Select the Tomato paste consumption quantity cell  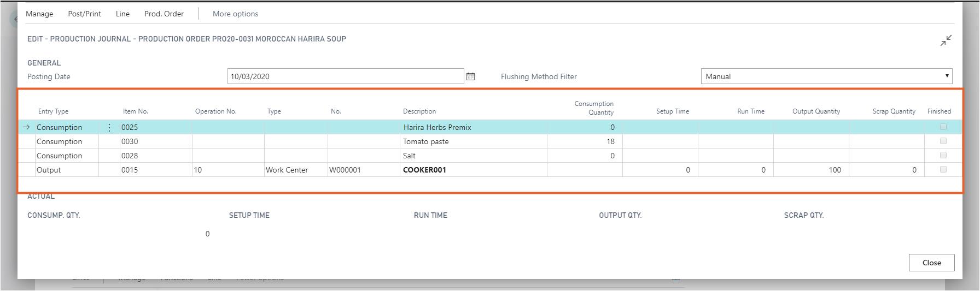coord(584,141)
